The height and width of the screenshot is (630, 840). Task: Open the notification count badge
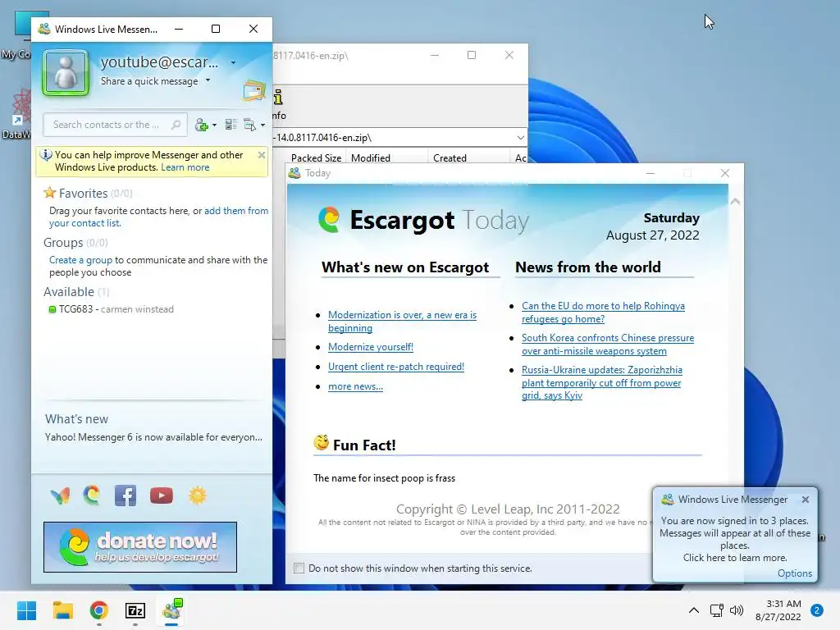tap(817, 610)
